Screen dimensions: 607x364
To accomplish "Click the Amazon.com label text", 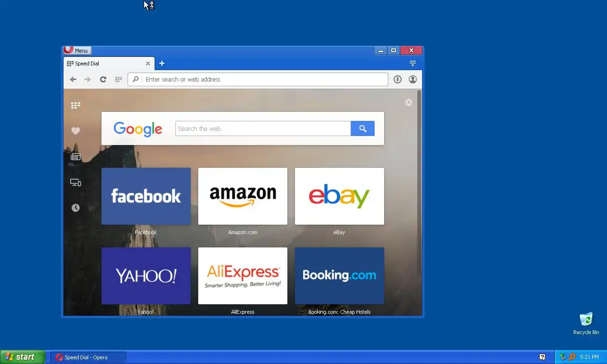I will 243,232.
